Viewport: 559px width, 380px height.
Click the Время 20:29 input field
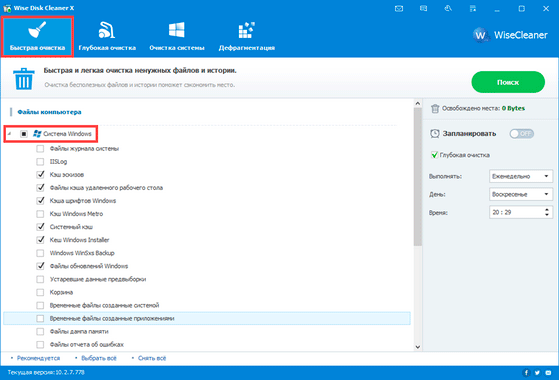[517, 212]
